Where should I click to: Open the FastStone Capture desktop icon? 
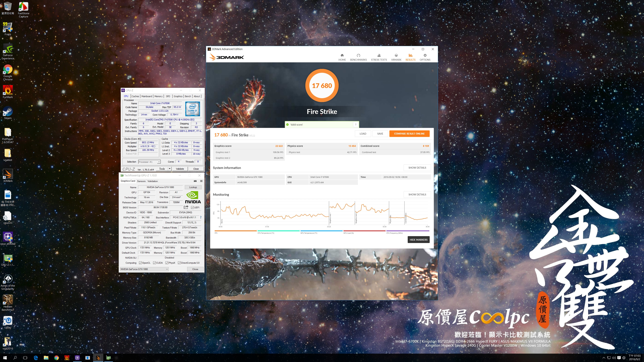[x=23, y=10]
